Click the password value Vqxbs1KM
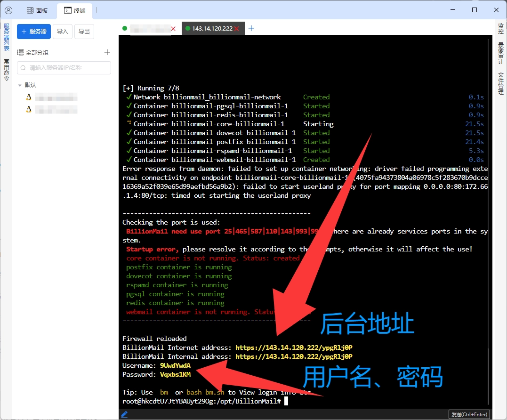This screenshot has width=507, height=420. coord(175,374)
